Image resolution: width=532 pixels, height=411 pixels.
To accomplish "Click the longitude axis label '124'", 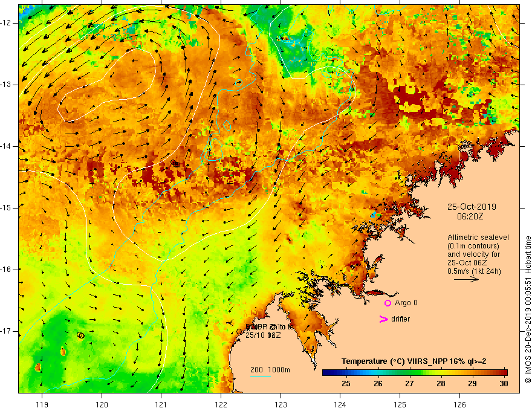I will [x=340, y=405].
